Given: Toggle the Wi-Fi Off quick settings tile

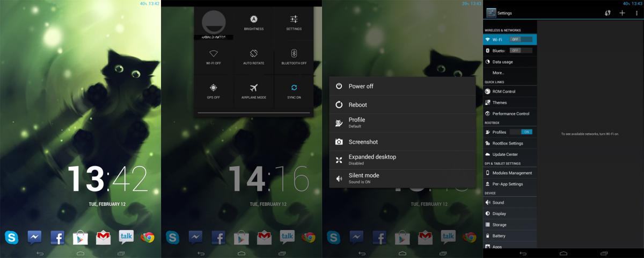Looking at the screenshot, I should (x=214, y=58).
